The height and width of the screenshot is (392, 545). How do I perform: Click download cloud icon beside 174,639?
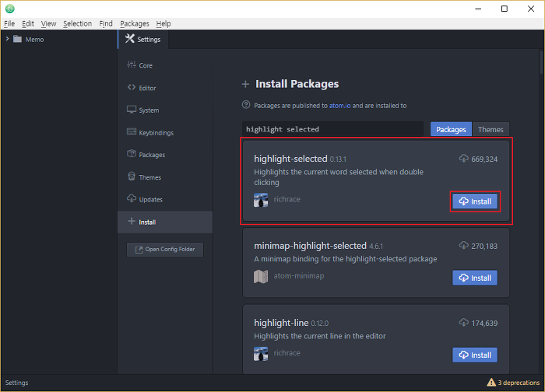pyautogui.click(x=464, y=323)
